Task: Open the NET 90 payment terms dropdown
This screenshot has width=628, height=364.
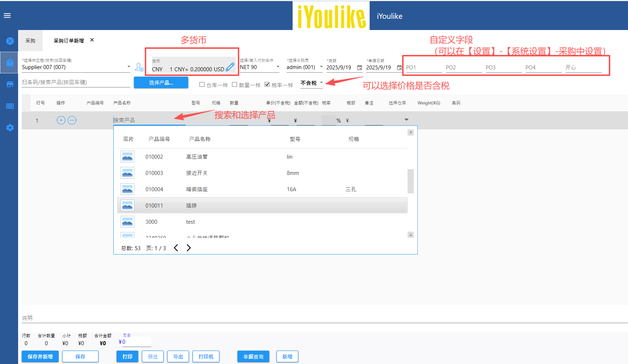Action: [278, 67]
